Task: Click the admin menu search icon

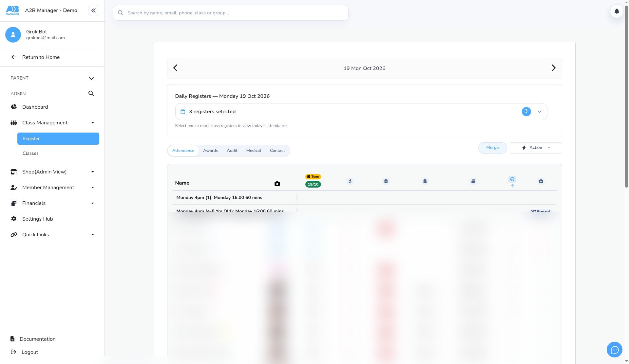Action: (x=91, y=94)
